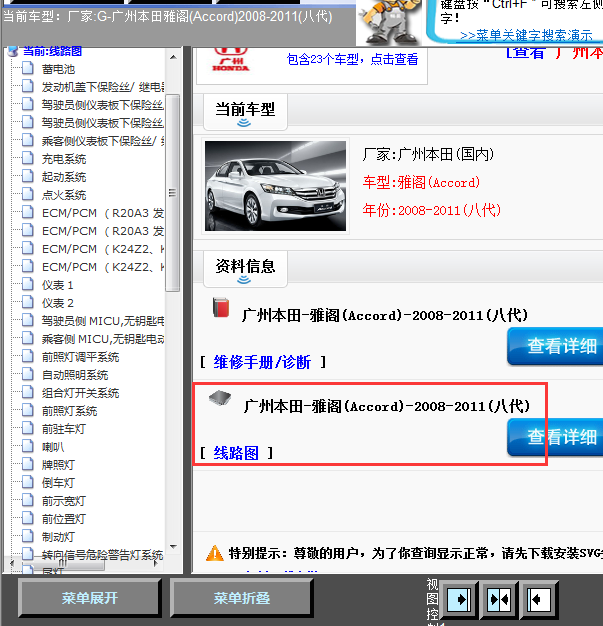Click the middle split-view control button
Screen dimensions: 603x626
(x=499, y=599)
